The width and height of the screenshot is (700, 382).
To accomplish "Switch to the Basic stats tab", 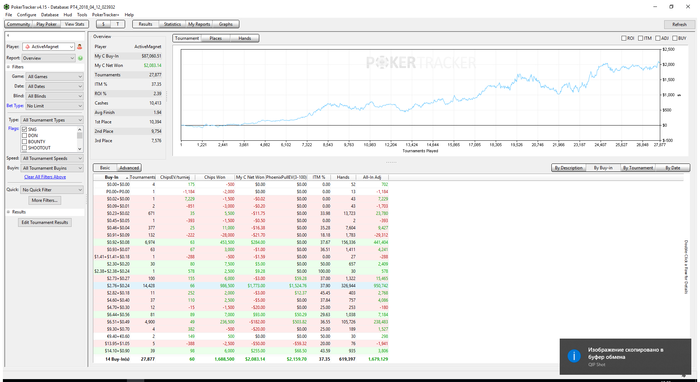I will point(105,168).
